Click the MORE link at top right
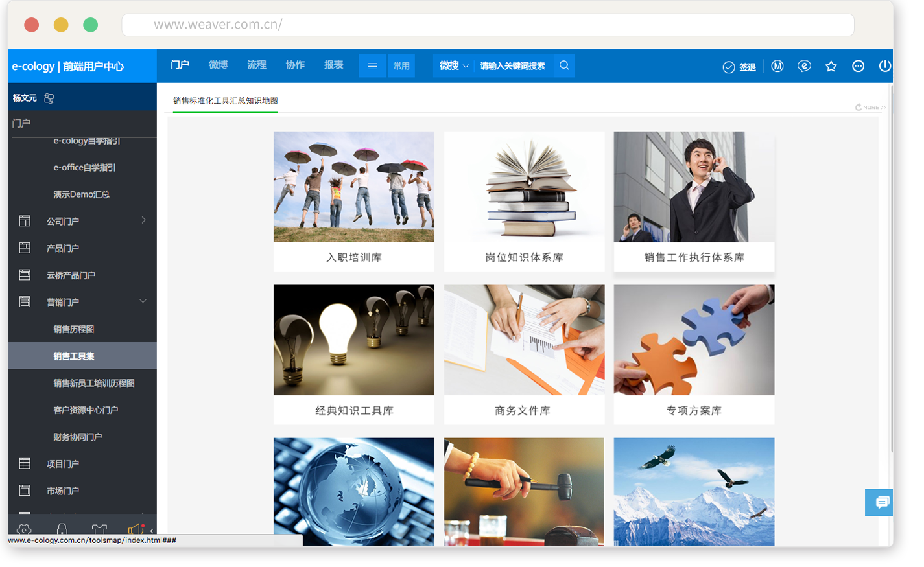This screenshot has height=567, width=924. coord(870,108)
